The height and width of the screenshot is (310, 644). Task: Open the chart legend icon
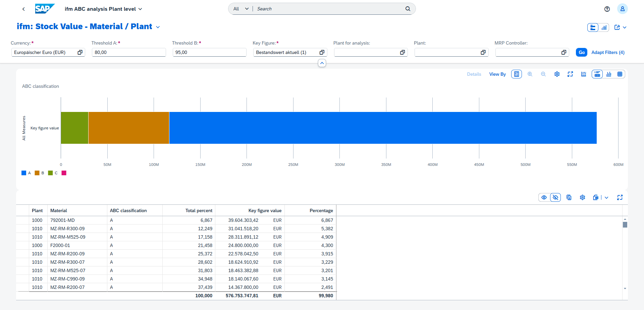[x=516, y=74]
